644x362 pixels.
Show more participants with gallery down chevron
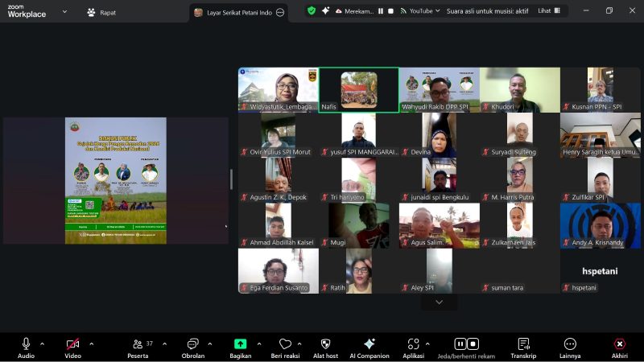click(439, 302)
